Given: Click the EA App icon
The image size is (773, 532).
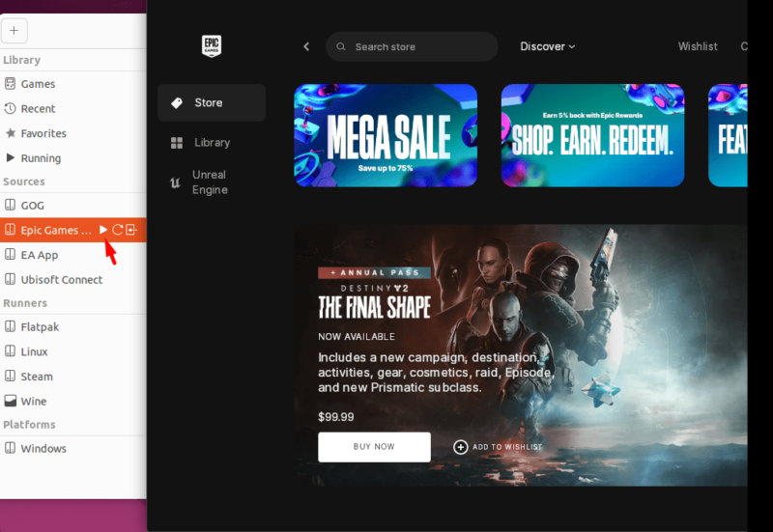Looking at the screenshot, I should click(10, 254).
